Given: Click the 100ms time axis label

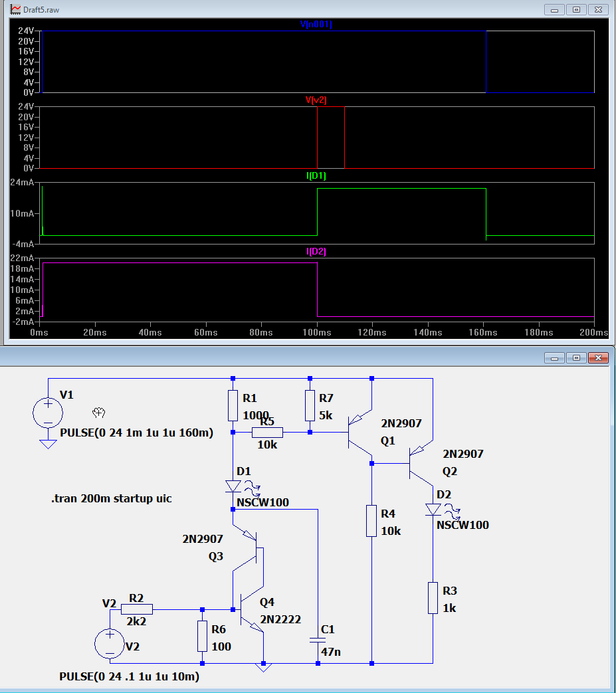Looking at the screenshot, I should coord(317,332).
